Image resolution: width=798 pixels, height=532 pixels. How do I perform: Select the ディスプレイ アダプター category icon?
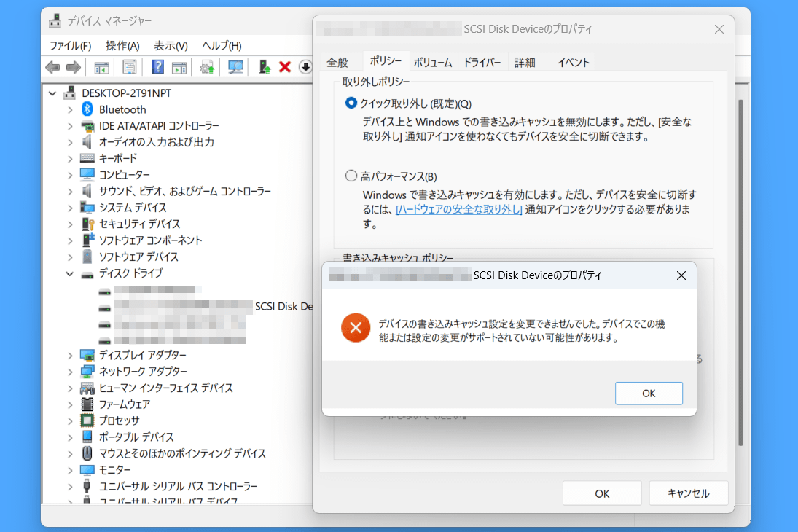(x=87, y=355)
